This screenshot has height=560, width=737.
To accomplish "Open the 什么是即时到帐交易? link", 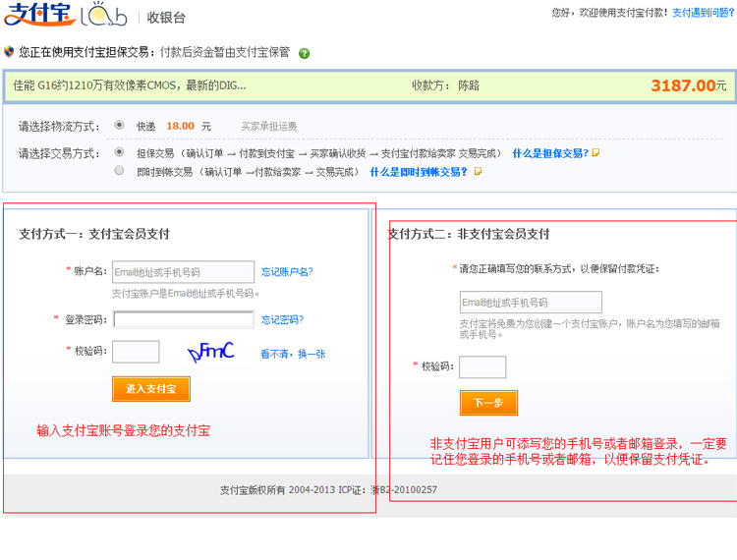I will [x=419, y=172].
